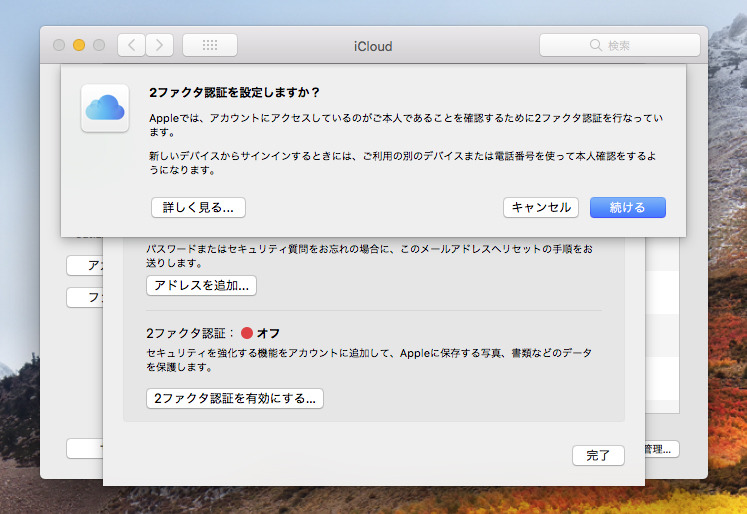Click the iCloud cloud icon in the dialog
The image size is (747, 514).
coord(105,107)
